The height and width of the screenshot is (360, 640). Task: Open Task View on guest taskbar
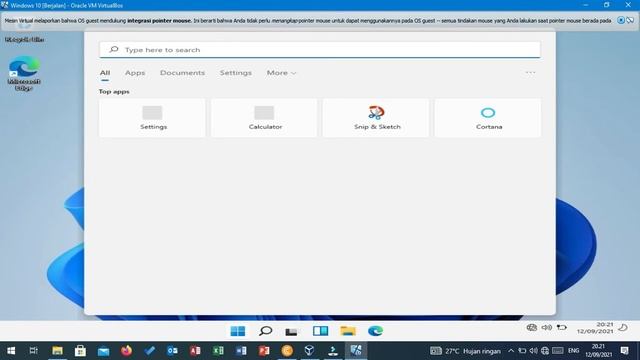[291, 331]
